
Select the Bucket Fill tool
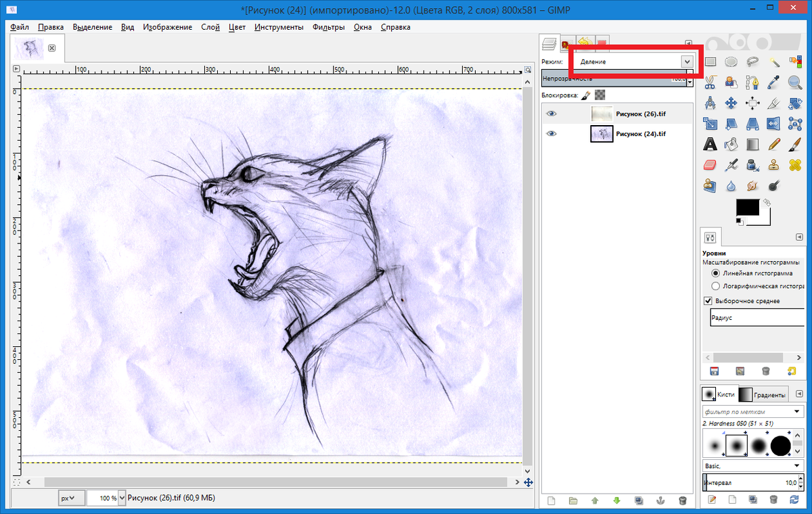click(731, 144)
